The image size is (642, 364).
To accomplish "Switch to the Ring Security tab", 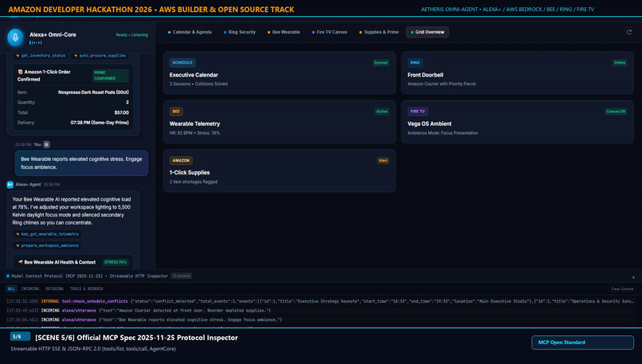I will (240, 33).
